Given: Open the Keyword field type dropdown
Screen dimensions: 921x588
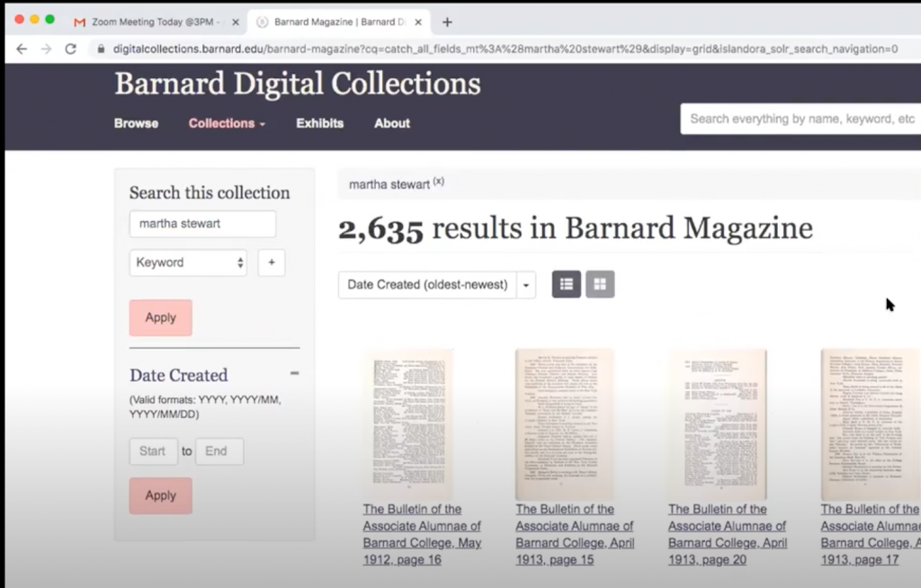Looking at the screenshot, I should tap(188, 263).
